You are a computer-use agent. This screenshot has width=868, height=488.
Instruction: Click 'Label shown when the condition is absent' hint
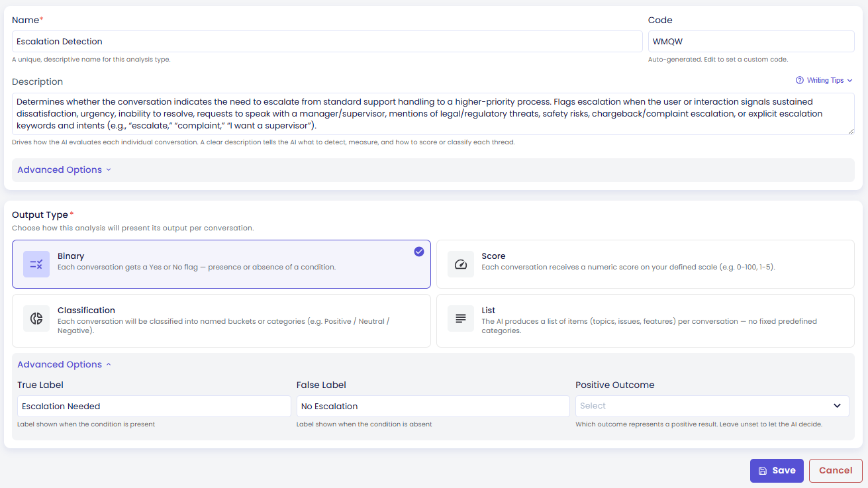click(x=364, y=424)
